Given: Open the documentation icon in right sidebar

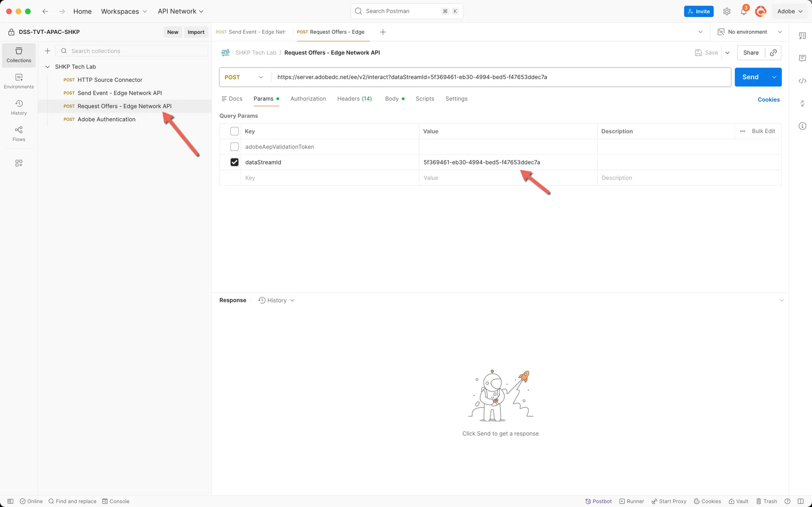Looking at the screenshot, I should coord(802,36).
